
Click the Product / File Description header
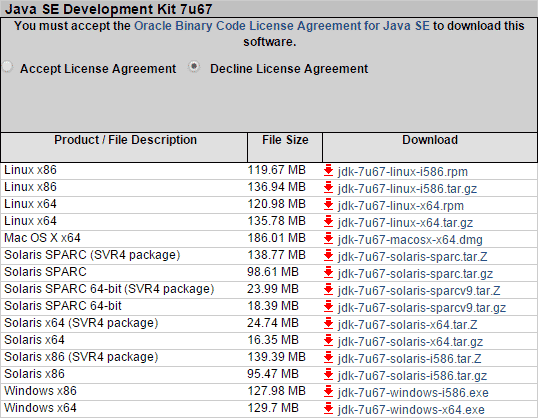coord(125,140)
